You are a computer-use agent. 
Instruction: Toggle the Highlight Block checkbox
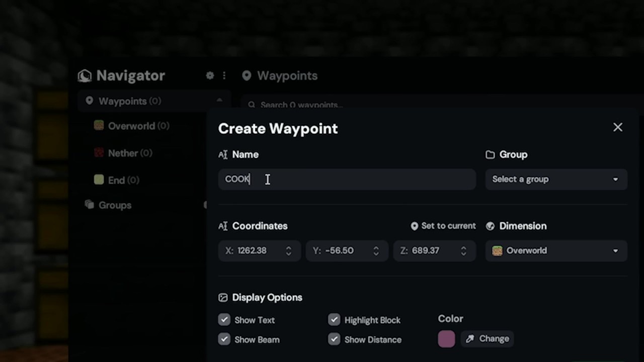pos(334,320)
